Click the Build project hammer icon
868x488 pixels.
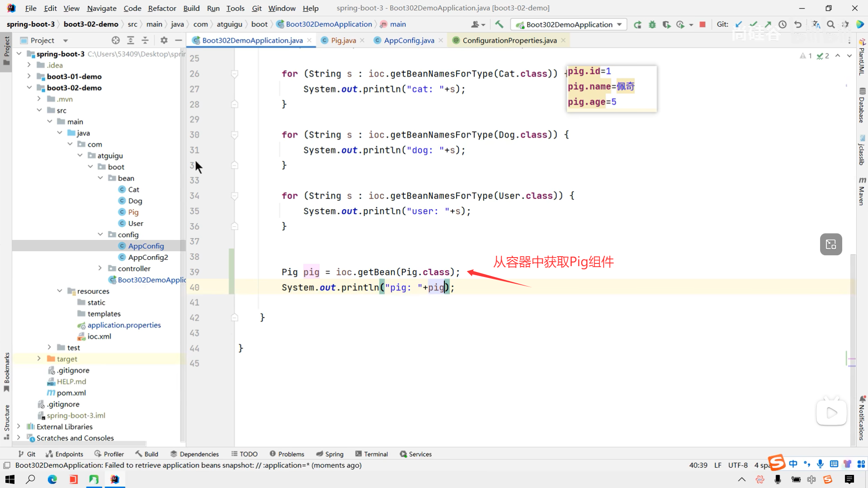(499, 24)
